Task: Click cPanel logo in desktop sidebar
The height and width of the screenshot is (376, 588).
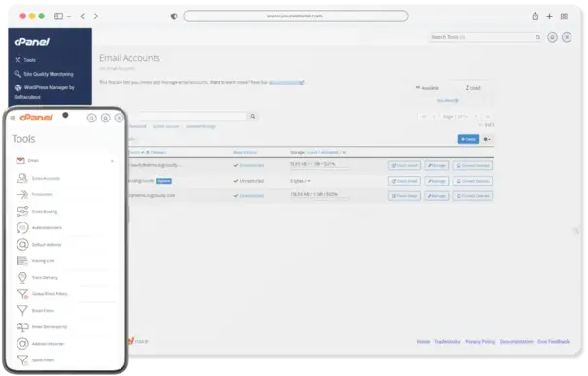Action: click(x=31, y=42)
